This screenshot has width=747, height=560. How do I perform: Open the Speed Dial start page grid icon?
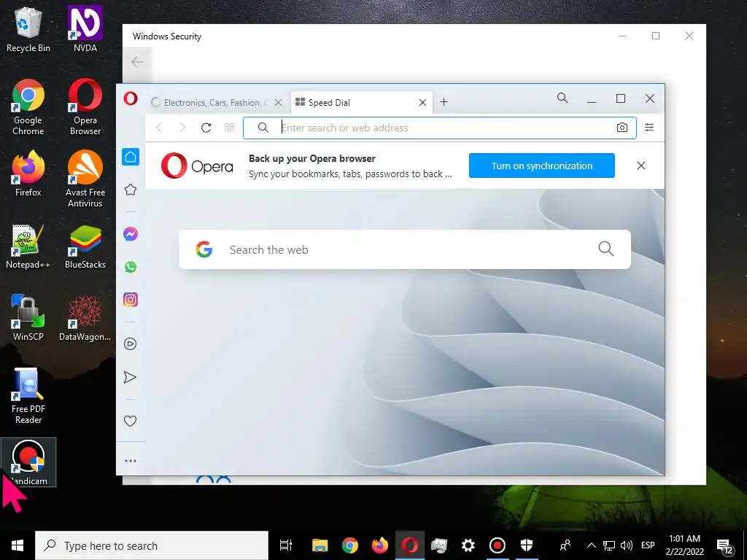click(229, 128)
